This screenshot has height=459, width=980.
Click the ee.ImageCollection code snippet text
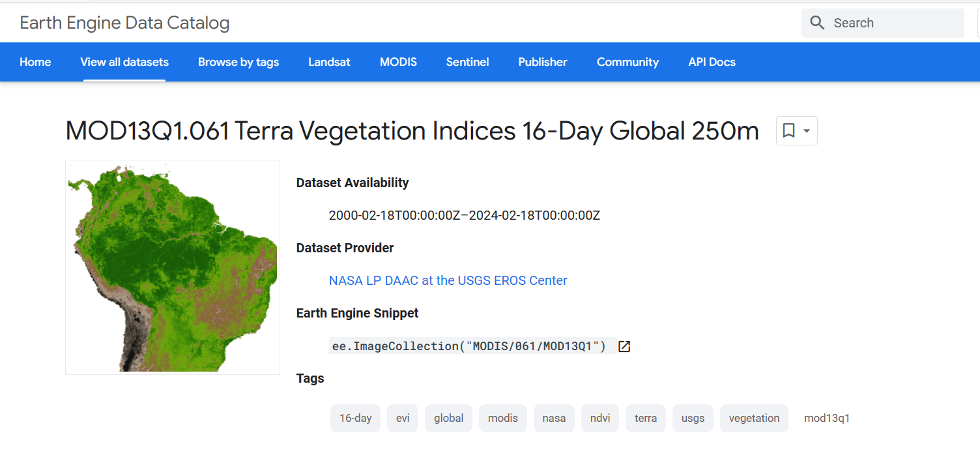click(x=469, y=346)
